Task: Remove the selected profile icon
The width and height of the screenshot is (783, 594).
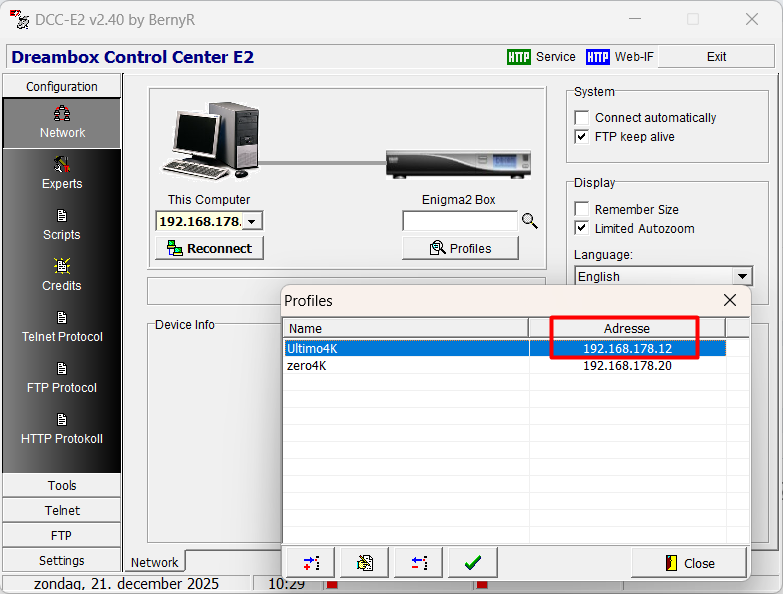Action: point(419,563)
